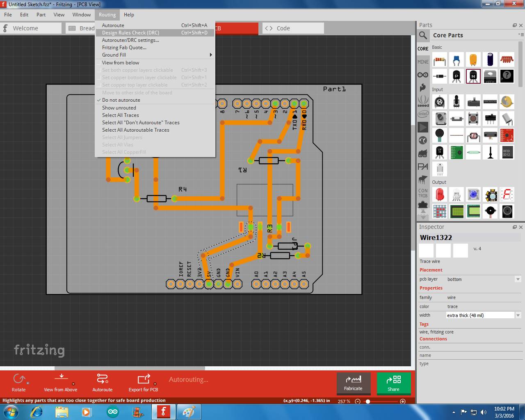Open the trace width dropdown
525x420 pixels.
pyautogui.click(x=518, y=315)
